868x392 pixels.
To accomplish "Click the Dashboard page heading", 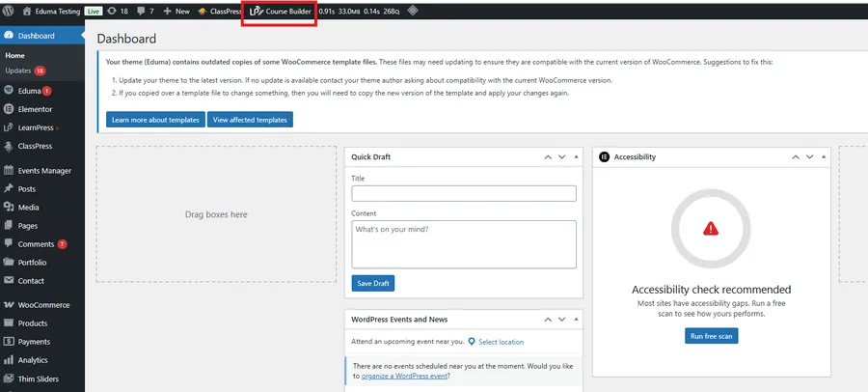I will click(x=126, y=39).
